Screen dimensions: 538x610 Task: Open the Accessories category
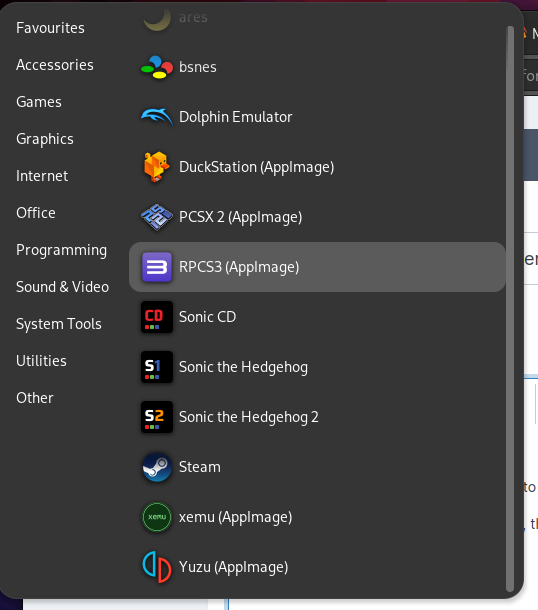55,65
